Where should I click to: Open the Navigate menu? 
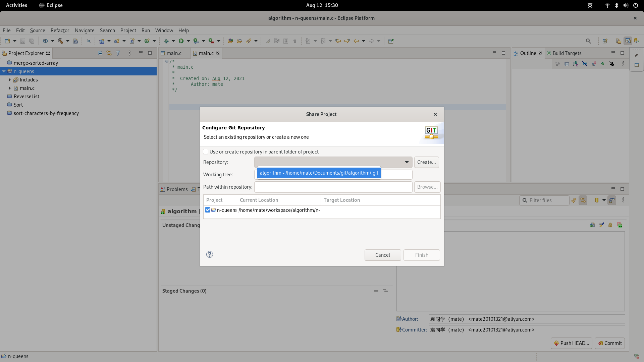coord(85,30)
